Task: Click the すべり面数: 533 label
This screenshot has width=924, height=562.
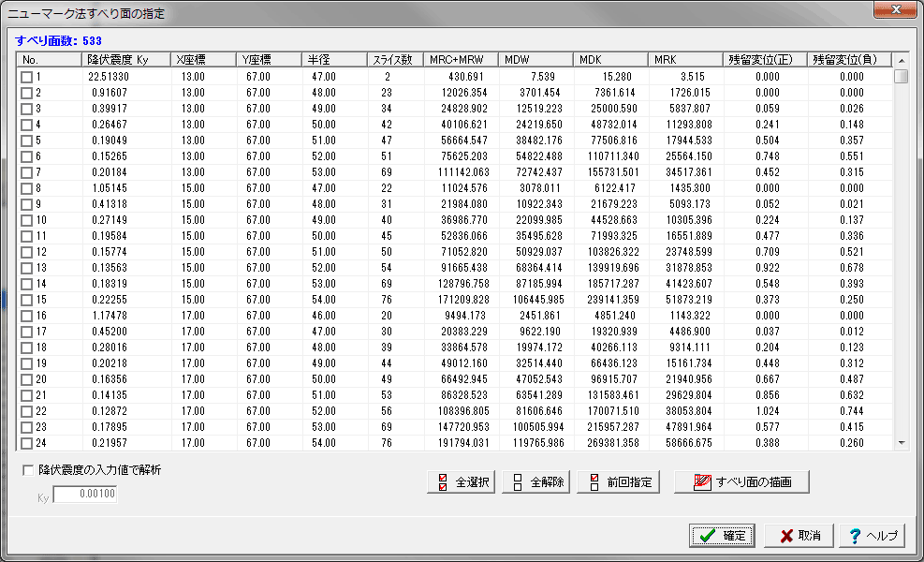Action: pos(58,40)
